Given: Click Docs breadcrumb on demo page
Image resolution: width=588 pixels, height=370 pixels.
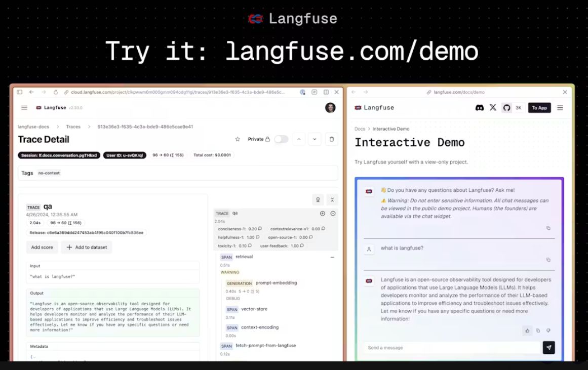Looking at the screenshot, I should pyautogui.click(x=360, y=129).
